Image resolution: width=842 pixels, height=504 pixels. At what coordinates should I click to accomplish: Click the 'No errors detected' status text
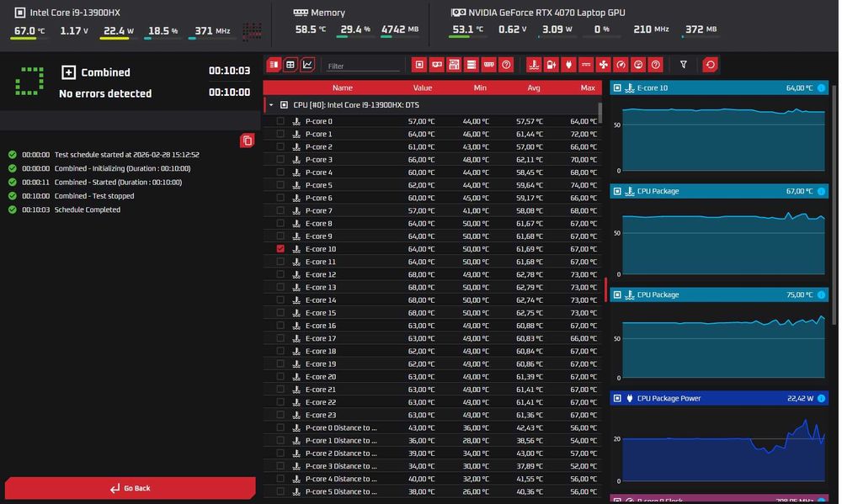point(105,93)
